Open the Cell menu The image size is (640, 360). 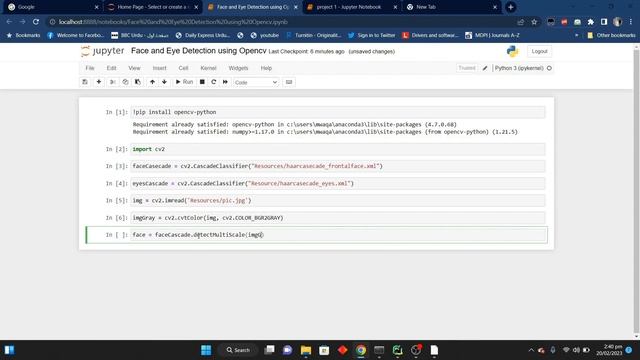point(183,68)
